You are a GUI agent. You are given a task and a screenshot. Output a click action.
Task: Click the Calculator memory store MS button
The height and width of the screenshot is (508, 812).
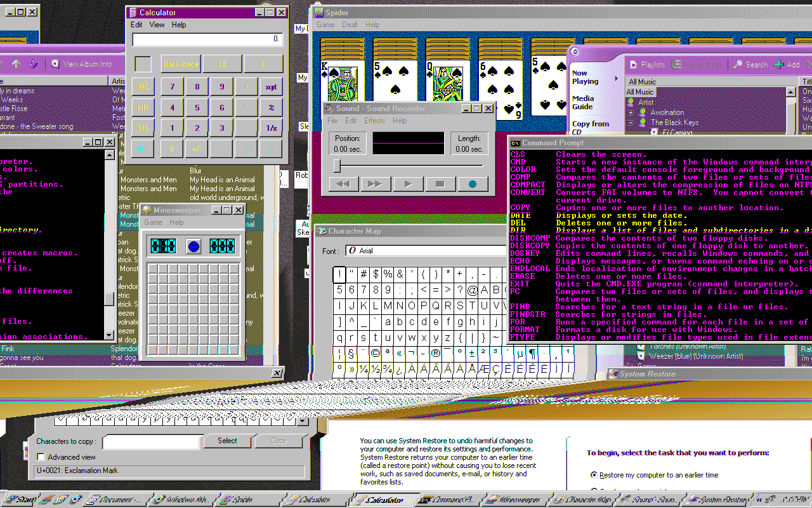coord(143,128)
